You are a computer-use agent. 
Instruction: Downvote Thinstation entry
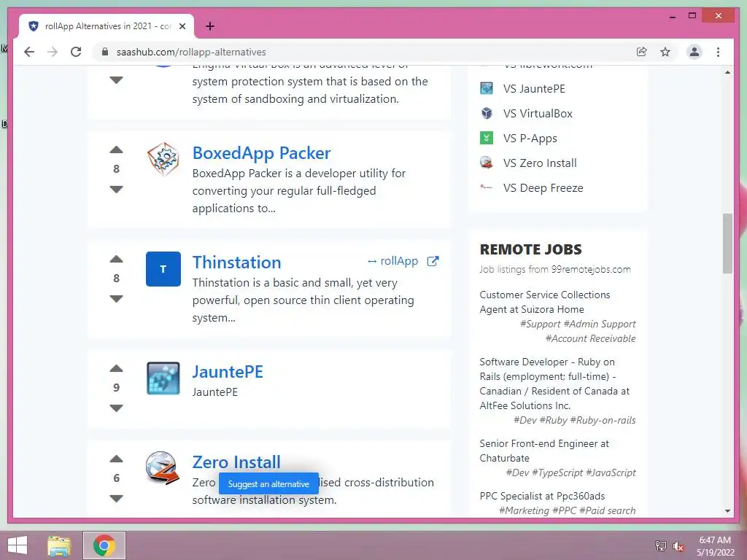(x=116, y=298)
